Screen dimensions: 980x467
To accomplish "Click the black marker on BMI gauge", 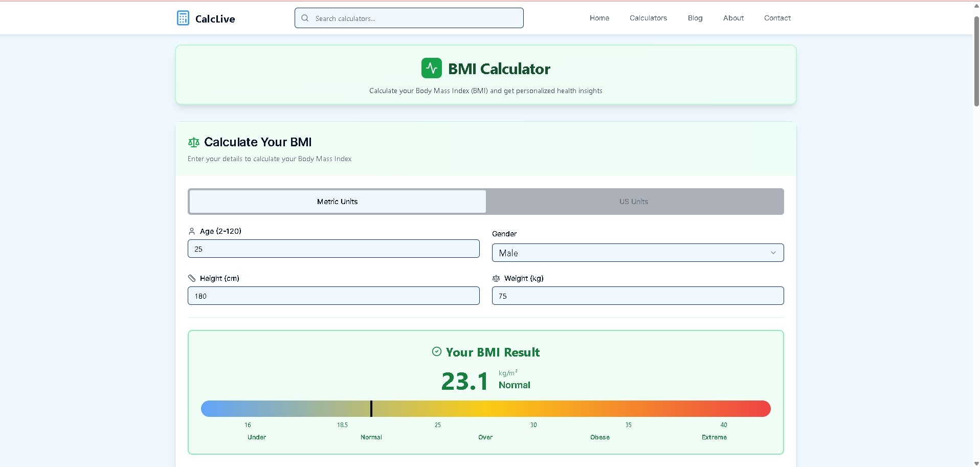I will tap(371, 409).
